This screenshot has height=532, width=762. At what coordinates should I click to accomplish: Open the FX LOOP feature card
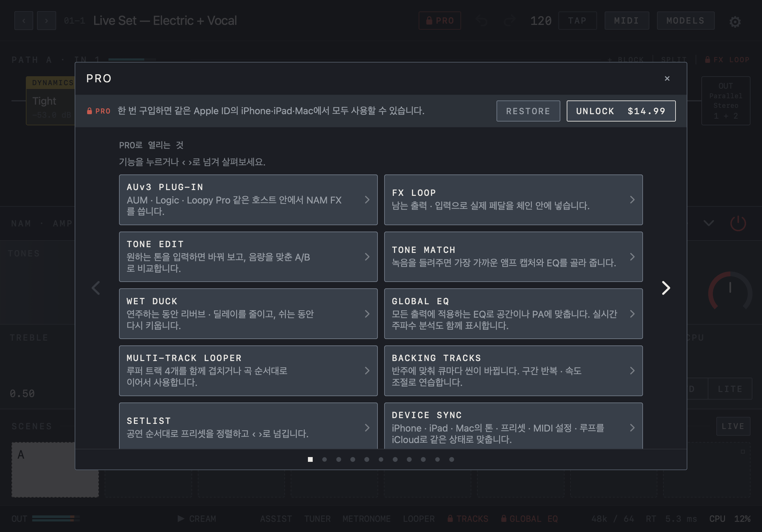click(513, 200)
